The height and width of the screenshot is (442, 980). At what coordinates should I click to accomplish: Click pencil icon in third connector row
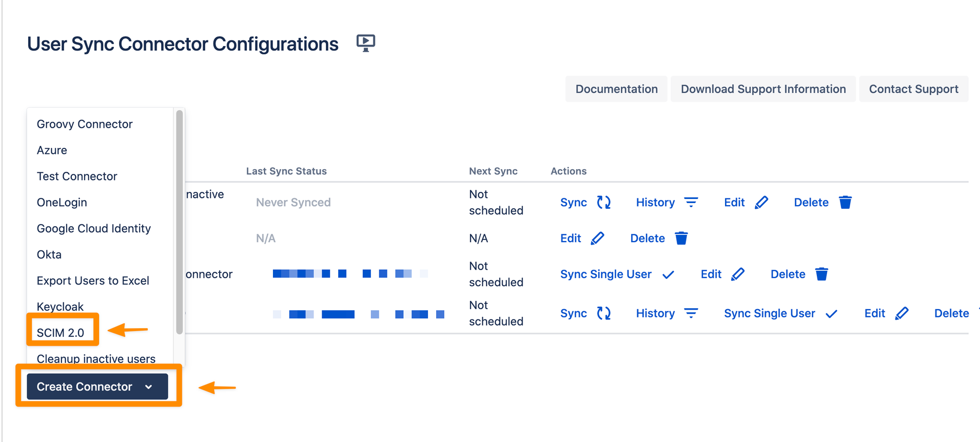click(x=738, y=274)
